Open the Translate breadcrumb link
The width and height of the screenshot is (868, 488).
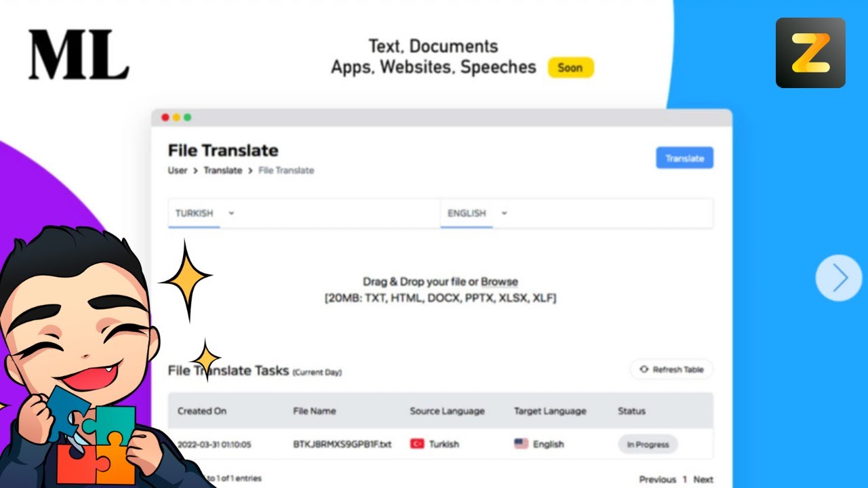pos(223,170)
